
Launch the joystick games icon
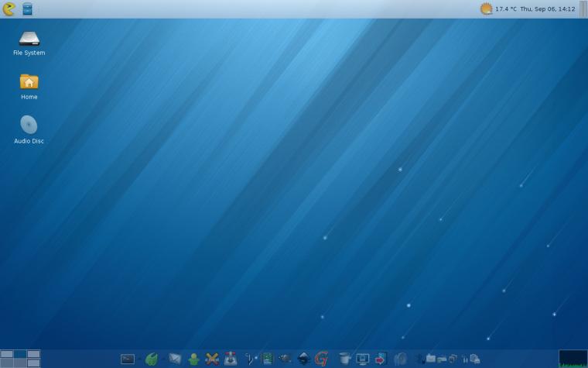tap(231, 359)
